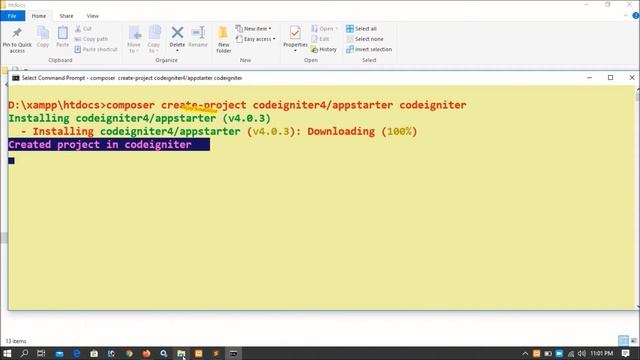Maximize the Command Prompt window
The image size is (640, 360).
pyautogui.click(x=611, y=78)
